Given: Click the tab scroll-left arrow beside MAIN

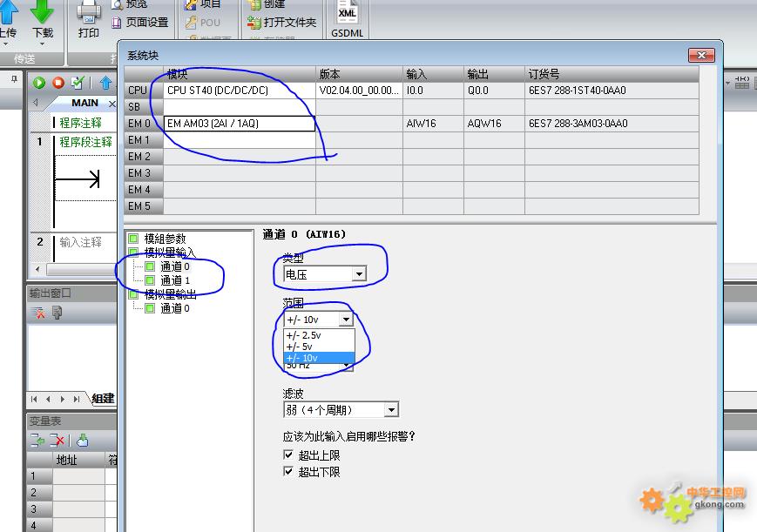Looking at the screenshot, I should (35, 103).
